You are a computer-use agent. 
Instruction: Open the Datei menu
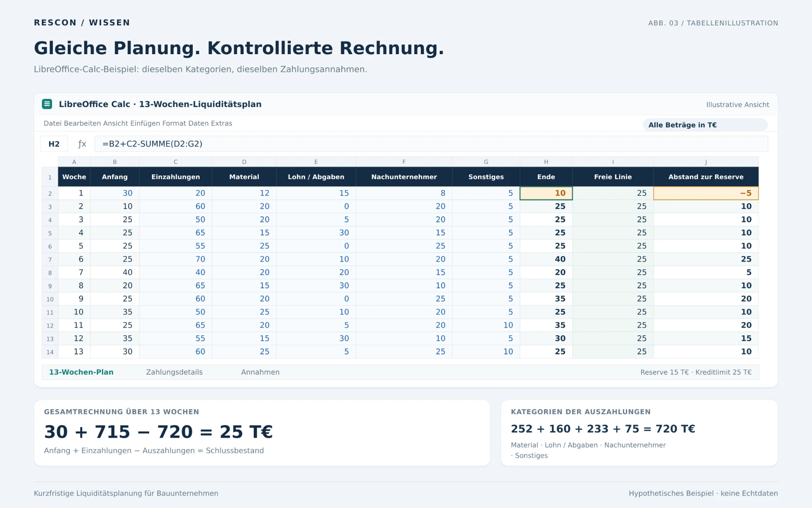click(x=52, y=124)
